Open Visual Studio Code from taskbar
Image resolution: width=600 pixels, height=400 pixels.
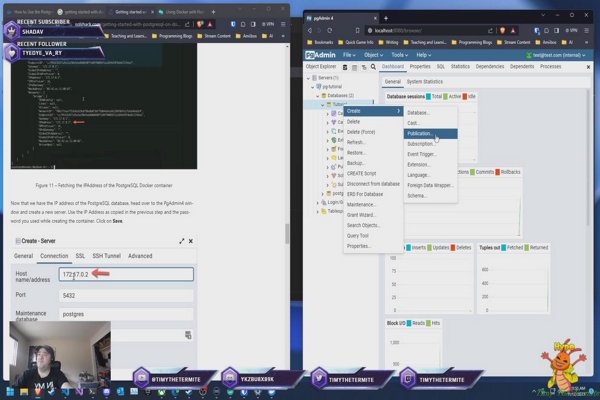click(65, 392)
